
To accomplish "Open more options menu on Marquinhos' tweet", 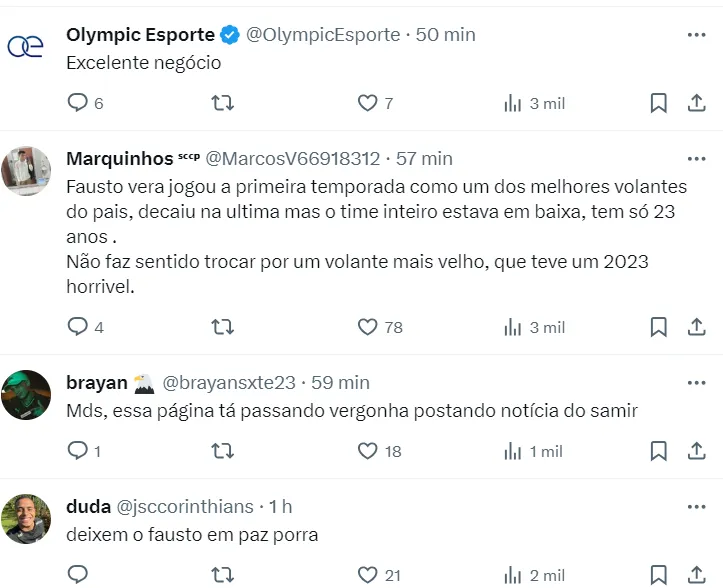I will pos(696,159).
